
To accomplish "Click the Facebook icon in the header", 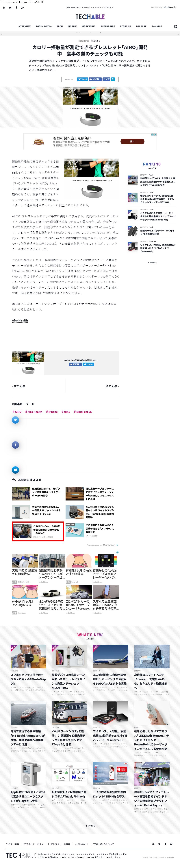I will coord(16,7).
